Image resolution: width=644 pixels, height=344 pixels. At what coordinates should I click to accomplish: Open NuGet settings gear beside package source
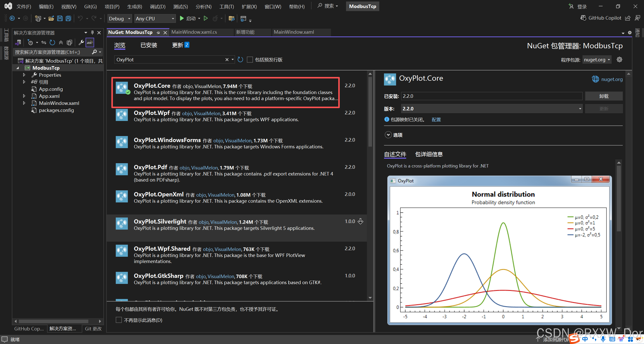coord(619,60)
